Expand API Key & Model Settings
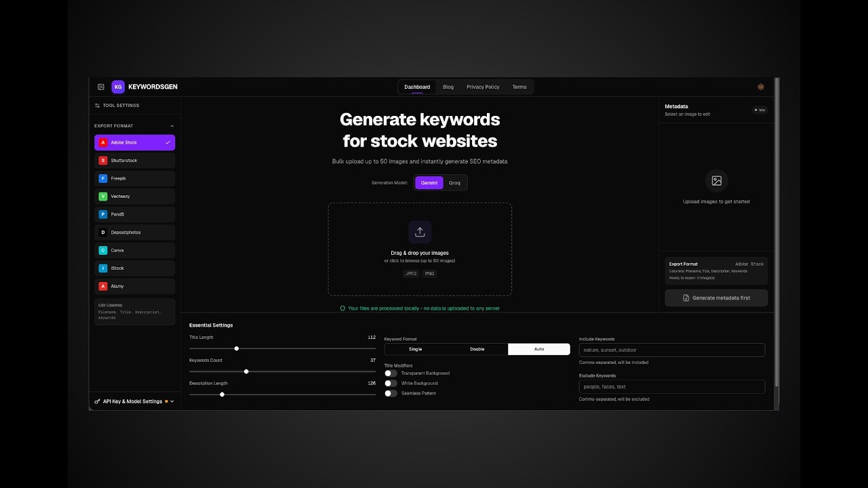868x488 pixels. tap(134, 401)
